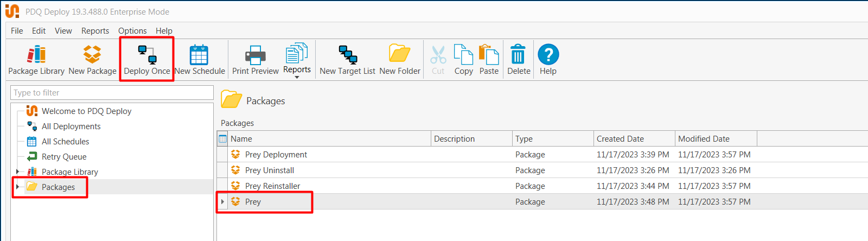Click the Type to filter field
Image resolution: width=868 pixels, height=241 pixels.
(x=112, y=93)
